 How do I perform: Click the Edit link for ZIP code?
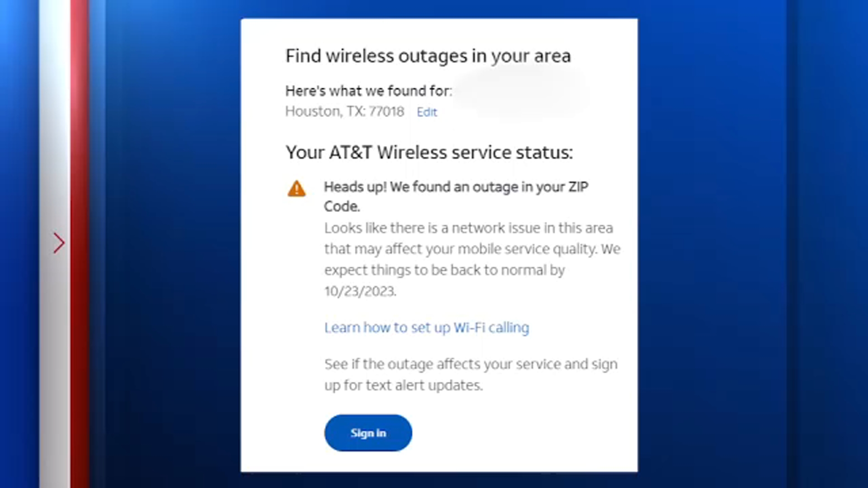point(427,112)
